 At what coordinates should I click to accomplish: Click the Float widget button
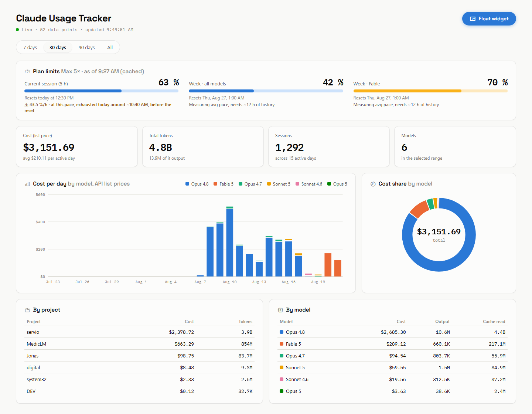click(x=489, y=19)
